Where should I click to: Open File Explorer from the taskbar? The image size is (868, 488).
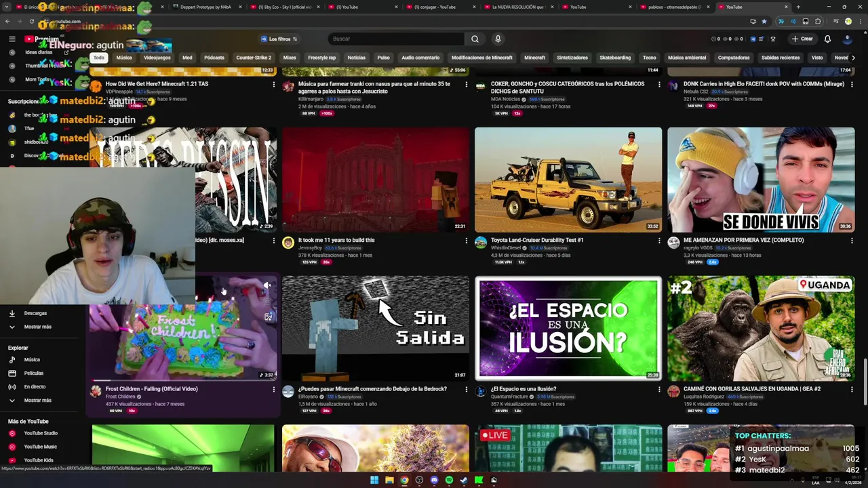[x=389, y=481]
